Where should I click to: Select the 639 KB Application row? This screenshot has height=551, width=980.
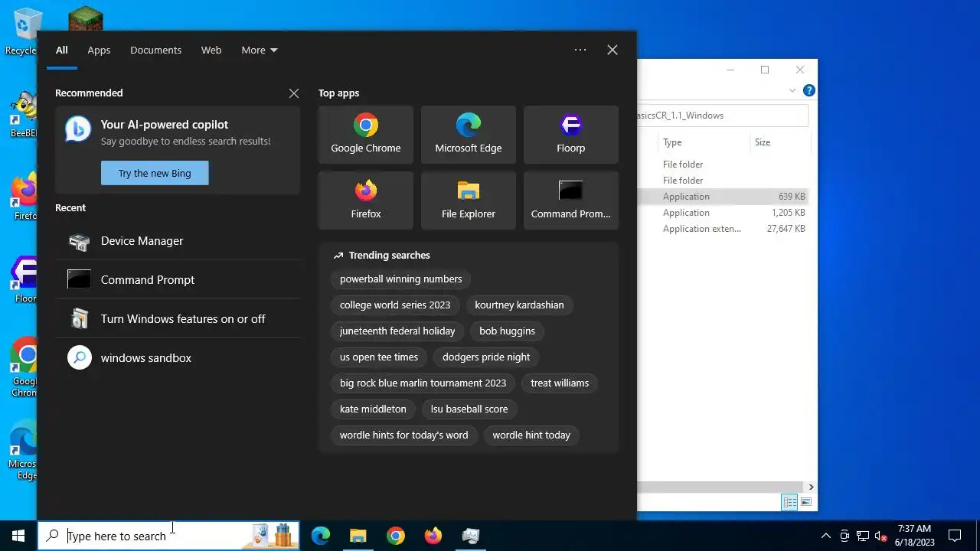point(724,197)
